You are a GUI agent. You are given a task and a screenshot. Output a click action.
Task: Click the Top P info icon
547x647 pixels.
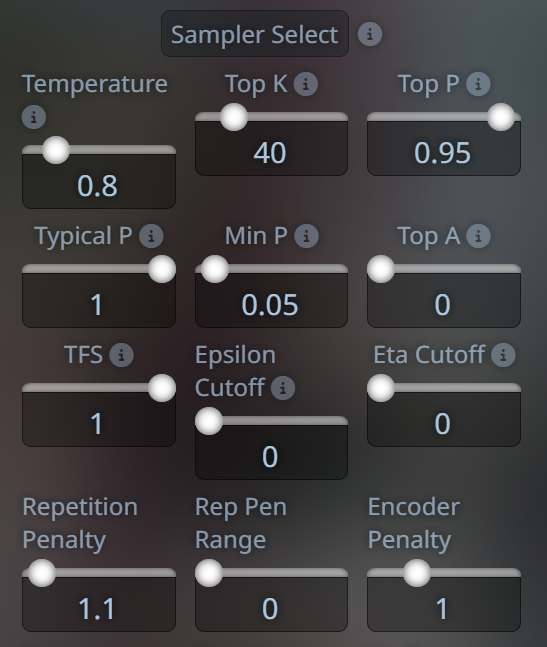pyautogui.click(x=478, y=84)
